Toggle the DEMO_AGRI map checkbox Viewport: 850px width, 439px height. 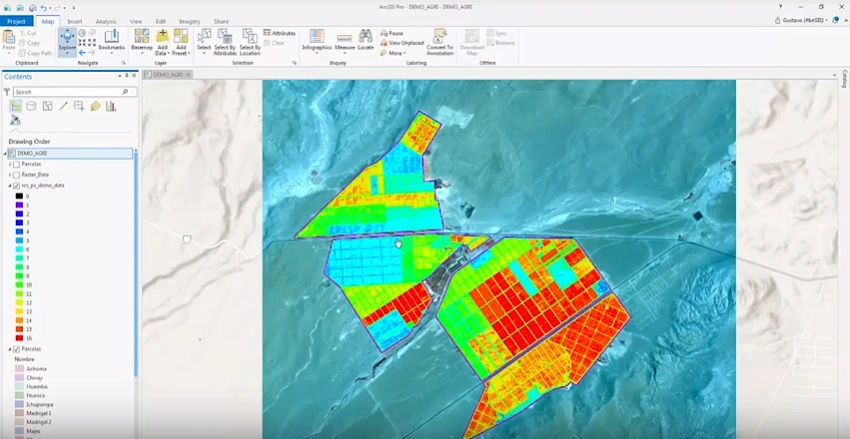(x=12, y=153)
